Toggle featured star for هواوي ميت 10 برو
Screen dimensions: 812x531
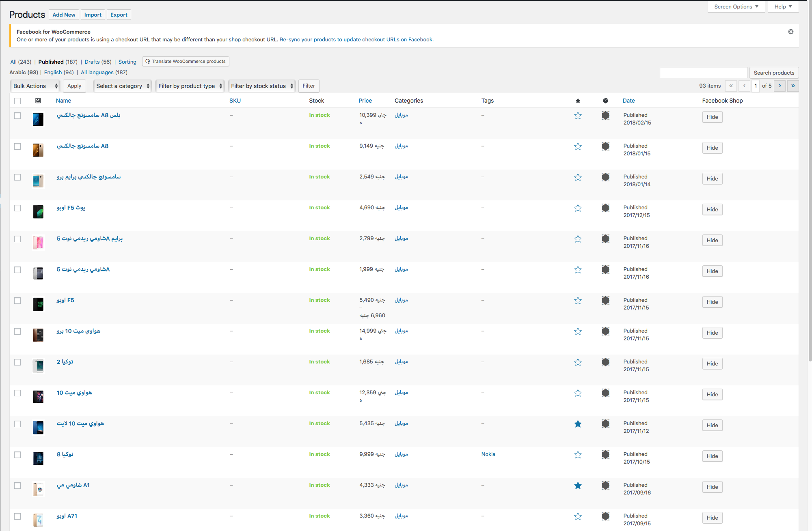[578, 331]
